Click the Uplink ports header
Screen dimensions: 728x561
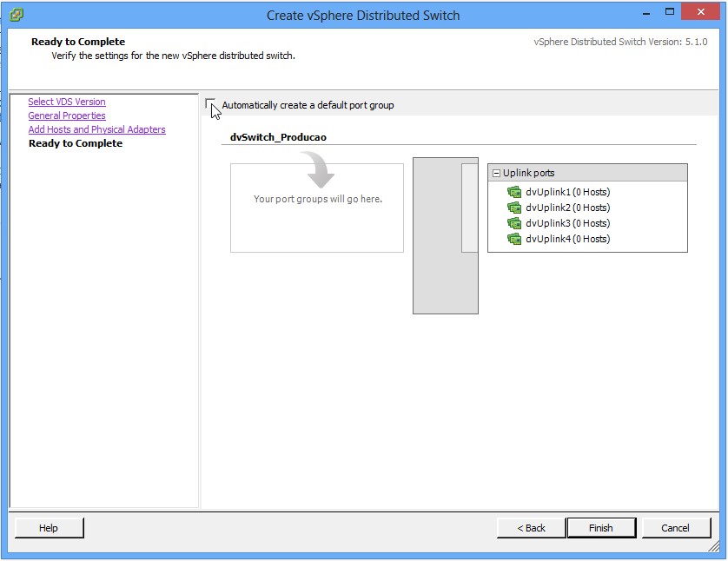[528, 173]
